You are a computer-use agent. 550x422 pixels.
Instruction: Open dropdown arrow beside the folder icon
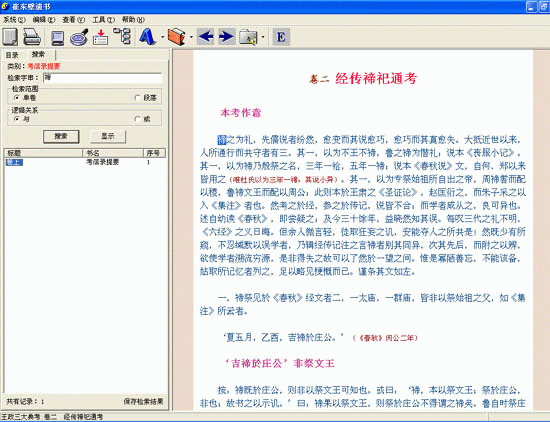point(263,37)
